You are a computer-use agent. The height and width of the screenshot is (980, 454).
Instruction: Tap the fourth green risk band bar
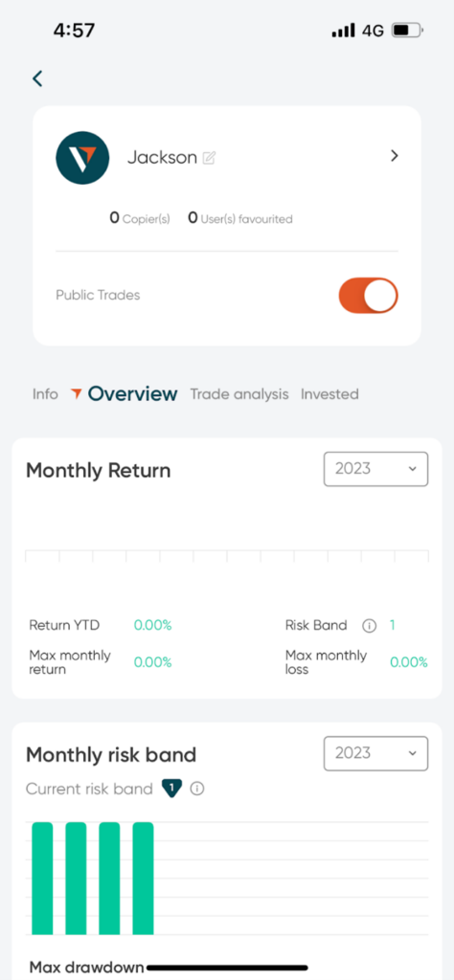pos(144,879)
